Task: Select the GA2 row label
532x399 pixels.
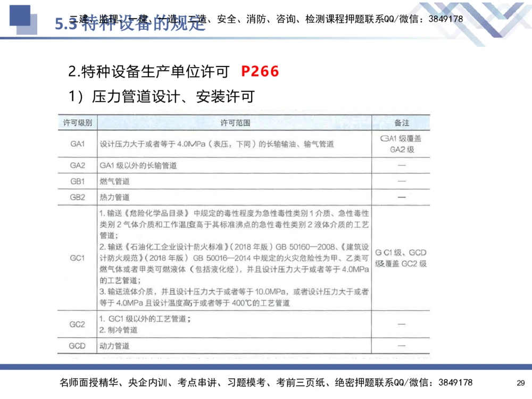Action: (x=77, y=165)
